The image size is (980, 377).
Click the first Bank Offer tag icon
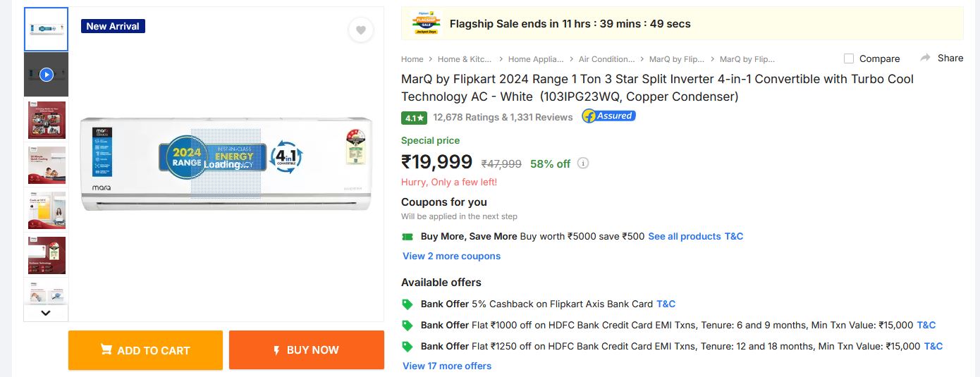tap(407, 304)
